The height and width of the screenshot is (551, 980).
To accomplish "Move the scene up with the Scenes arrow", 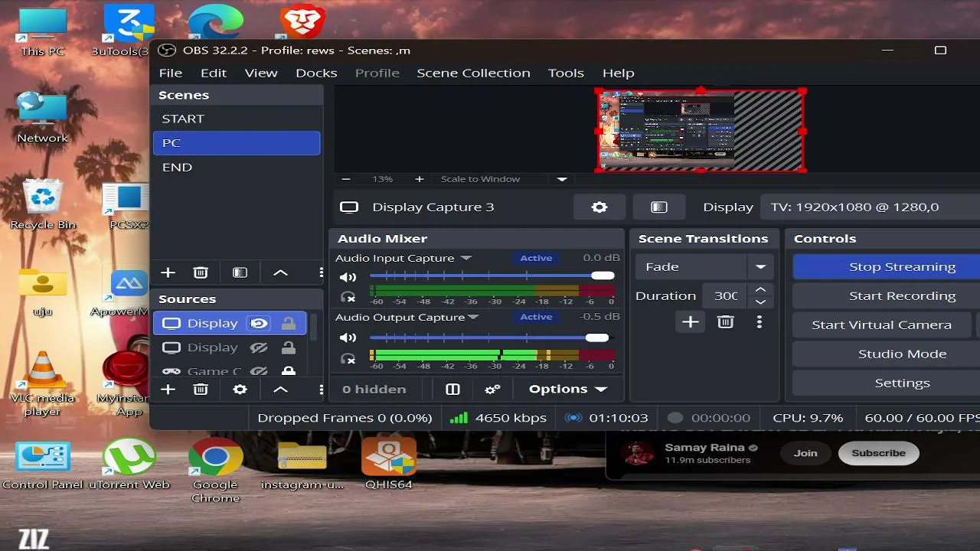I will 280,272.
